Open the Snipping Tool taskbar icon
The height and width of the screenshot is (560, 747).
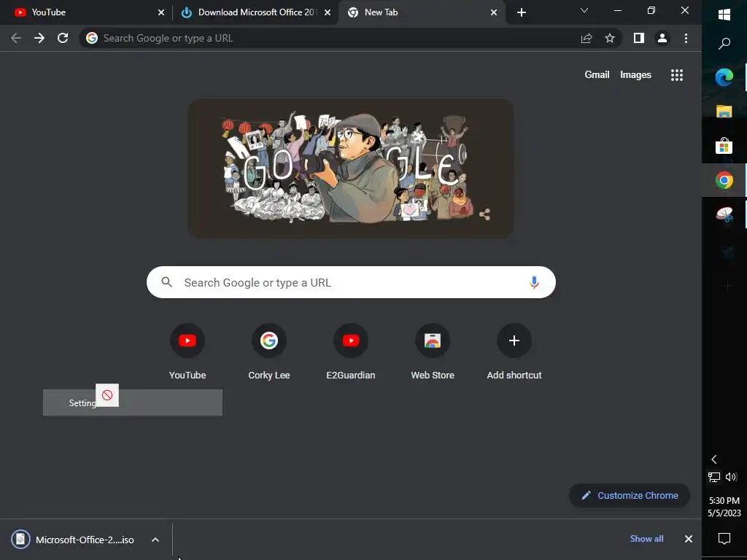coord(724,215)
